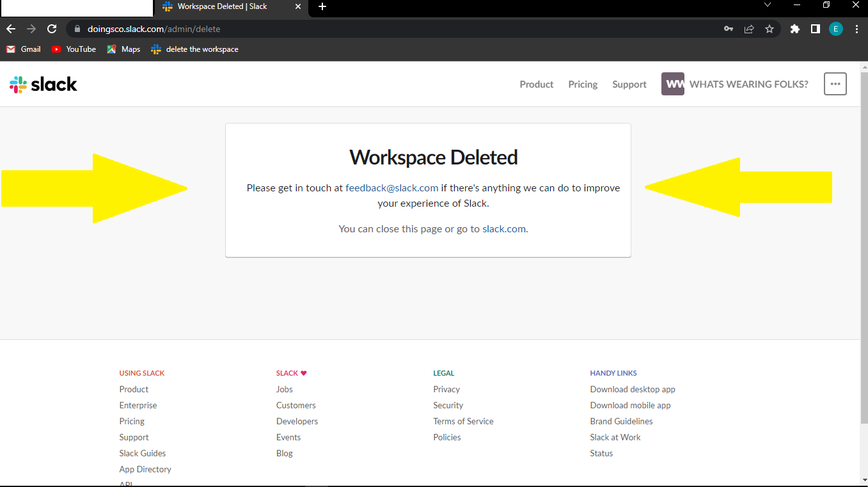The height and width of the screenshot is (487, 868).
Task: Open the 'delete the workspace' bookmark
Action: 194,49
